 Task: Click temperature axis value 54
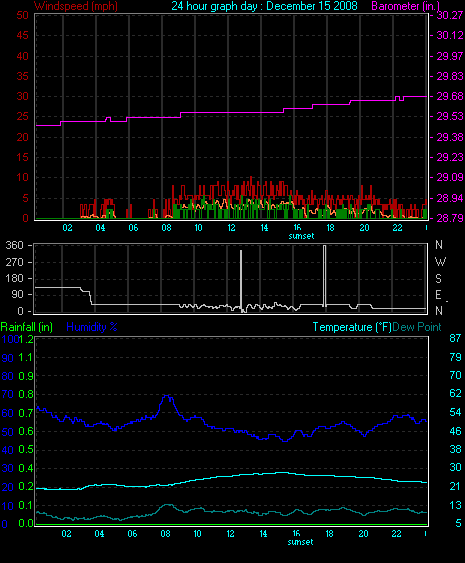[x=455, y=412]
